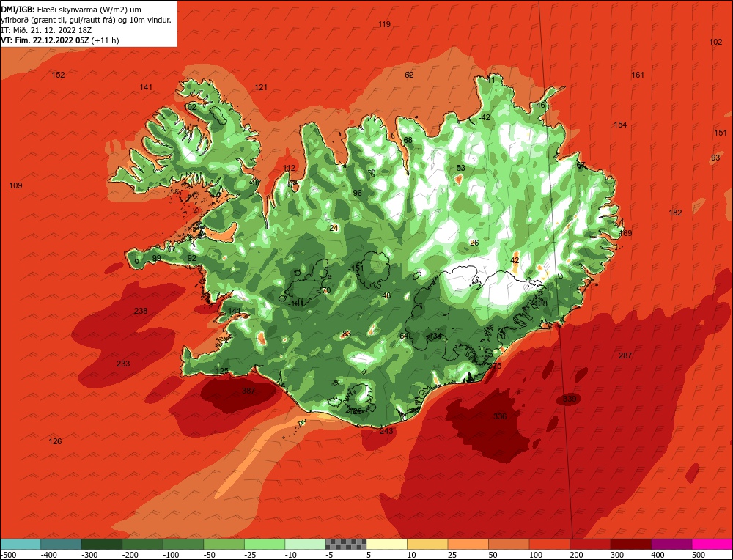Viewport: 733px width, 560px height.
Task: Select the green swatch between -50 and -25
Action: tap(224, 544)
